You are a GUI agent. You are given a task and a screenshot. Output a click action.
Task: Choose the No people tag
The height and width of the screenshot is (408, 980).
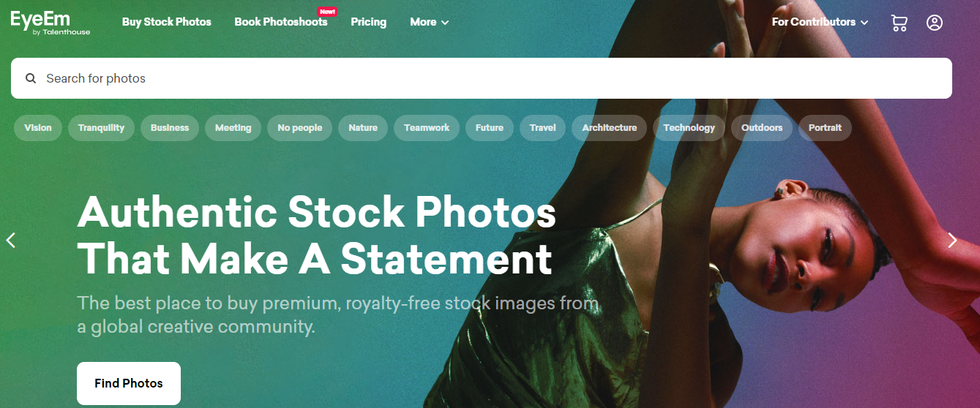coord(300,128)
